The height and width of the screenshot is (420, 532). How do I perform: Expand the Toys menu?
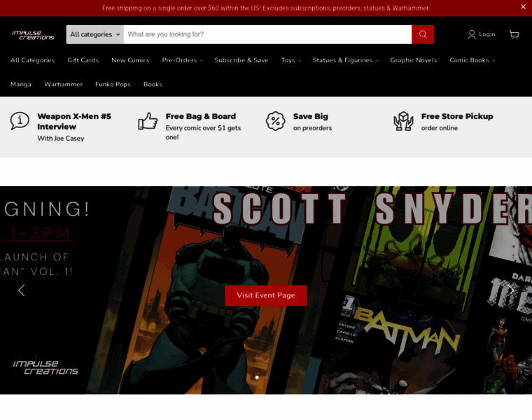coord(290,60)
